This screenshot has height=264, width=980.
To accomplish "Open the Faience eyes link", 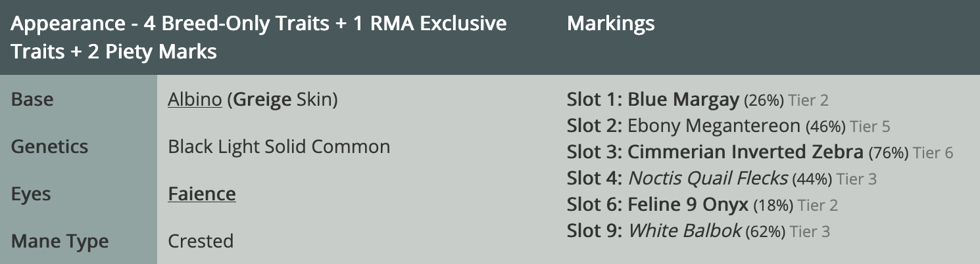I will pos(201,194).
